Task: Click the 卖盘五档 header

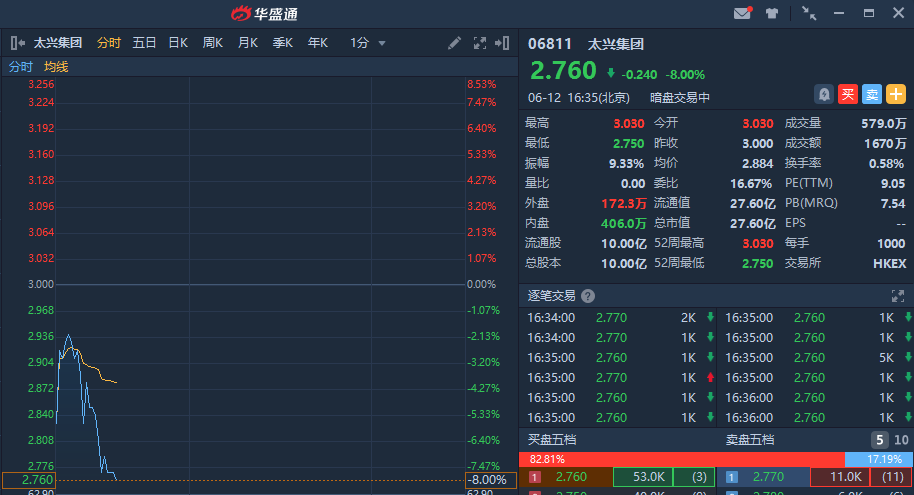Action: (749, 440)
